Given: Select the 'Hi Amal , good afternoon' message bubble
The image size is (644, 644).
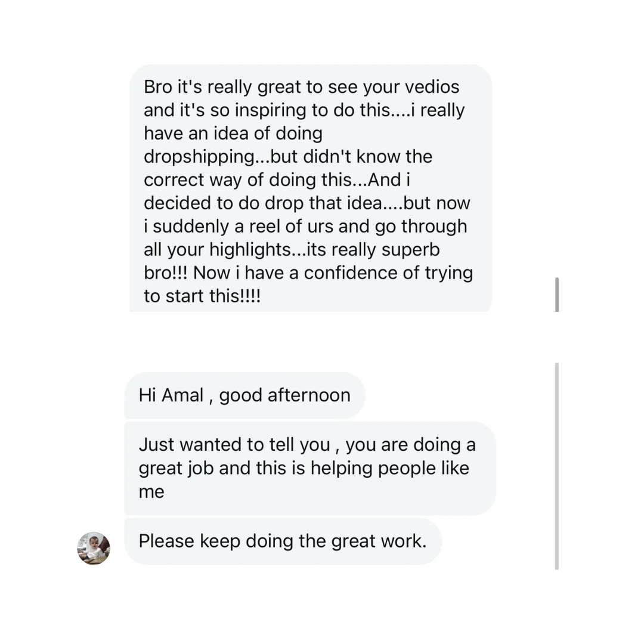Looking at the screenshot, I should click(x=244, y=395).
